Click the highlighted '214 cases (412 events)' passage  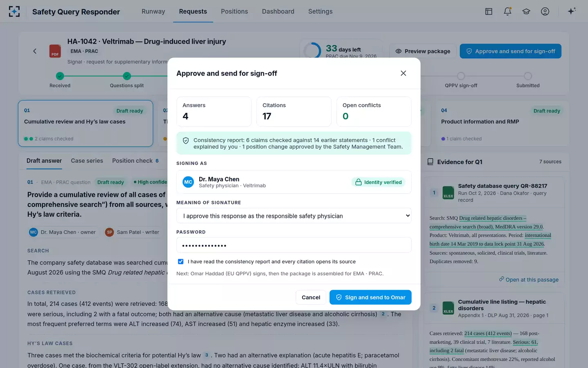(488, 333)
